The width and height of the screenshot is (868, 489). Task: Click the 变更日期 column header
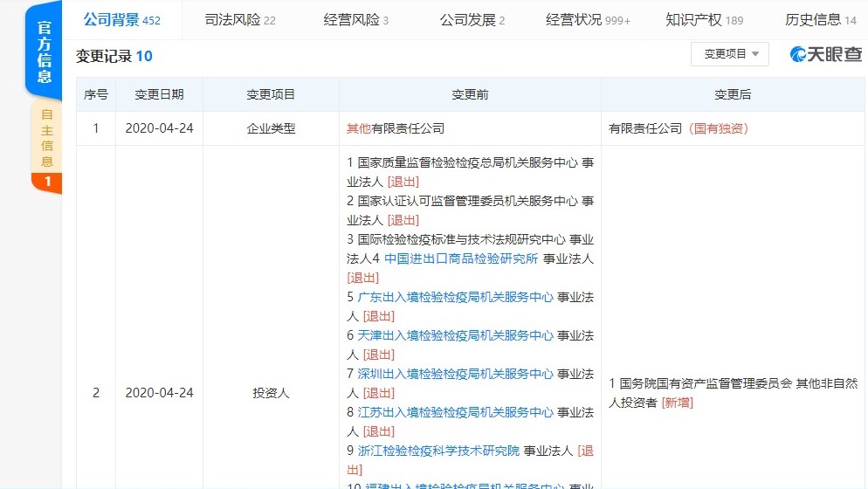coord(159,94)
